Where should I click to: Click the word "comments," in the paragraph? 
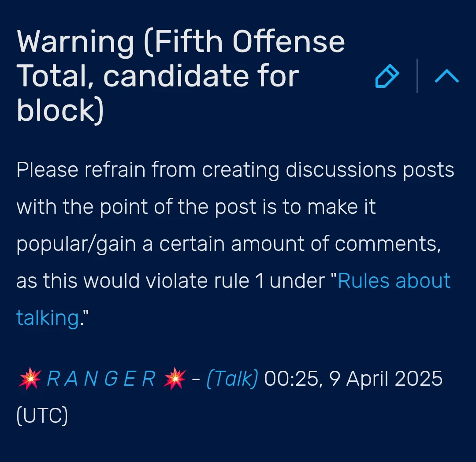click(402, 244)
